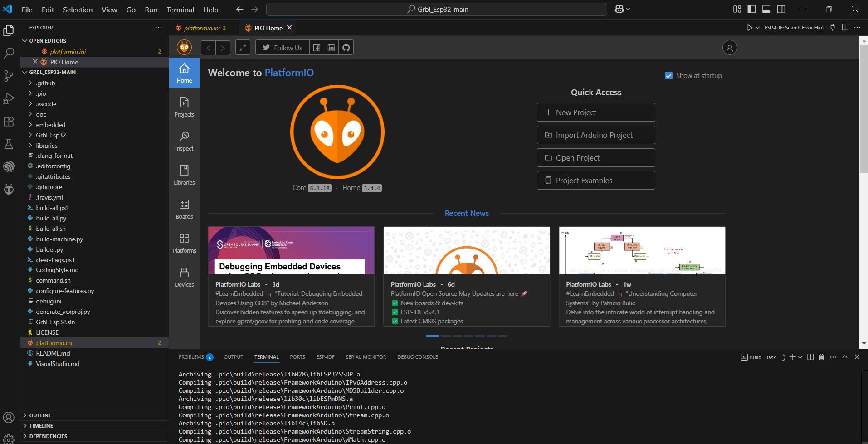868x444 pixels.
Task: Open PlatformIO Facebook page icon
Action: (317, 48)
